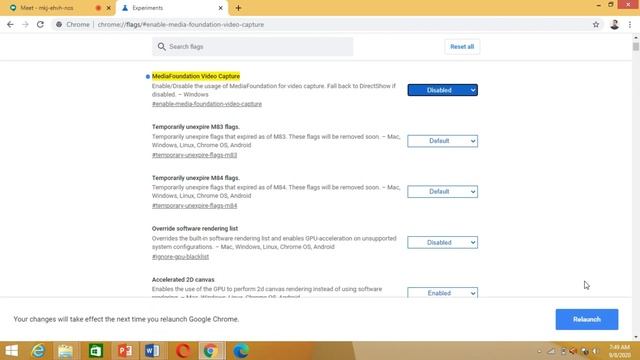Click the Temporarily unexpire M83 flags title
This screenshot has width=640, height=360.
196,127
